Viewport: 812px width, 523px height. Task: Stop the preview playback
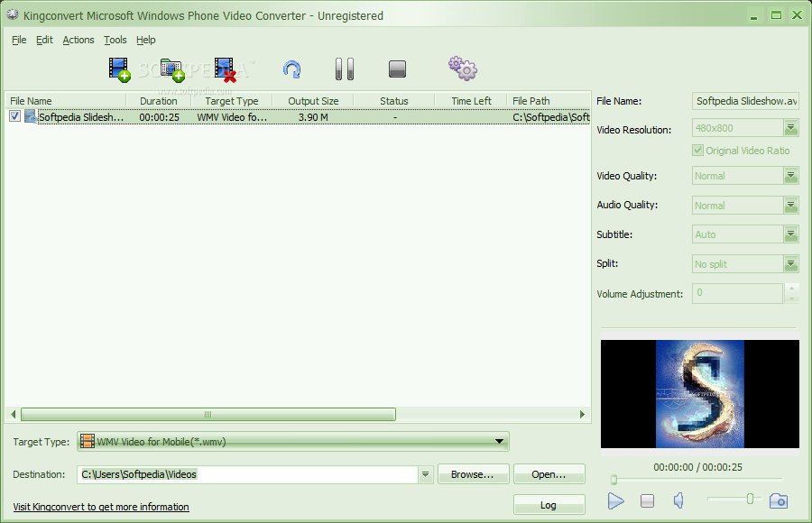click(x=647, y=500)
